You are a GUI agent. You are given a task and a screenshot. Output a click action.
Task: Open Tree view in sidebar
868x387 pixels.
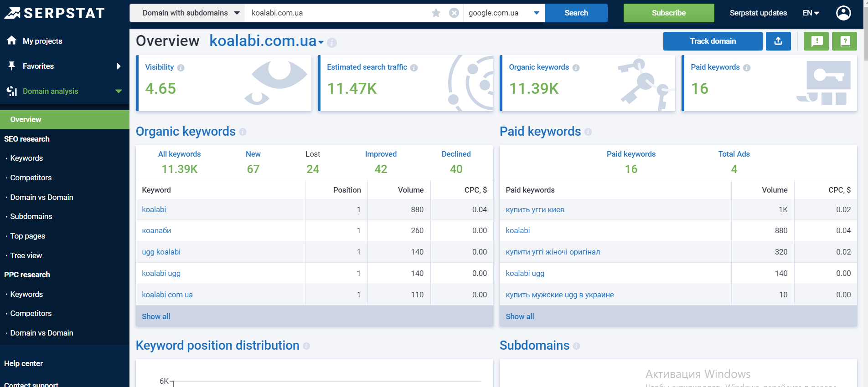26,255
